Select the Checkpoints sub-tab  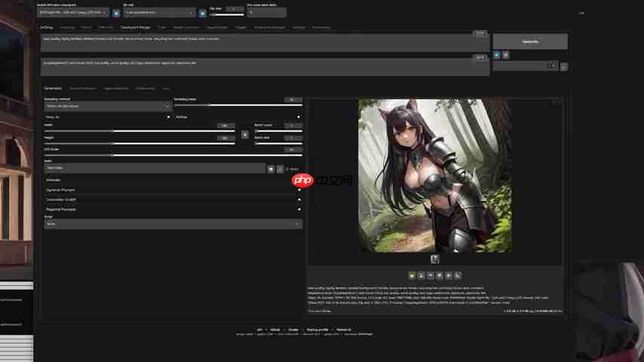(146, 88)
